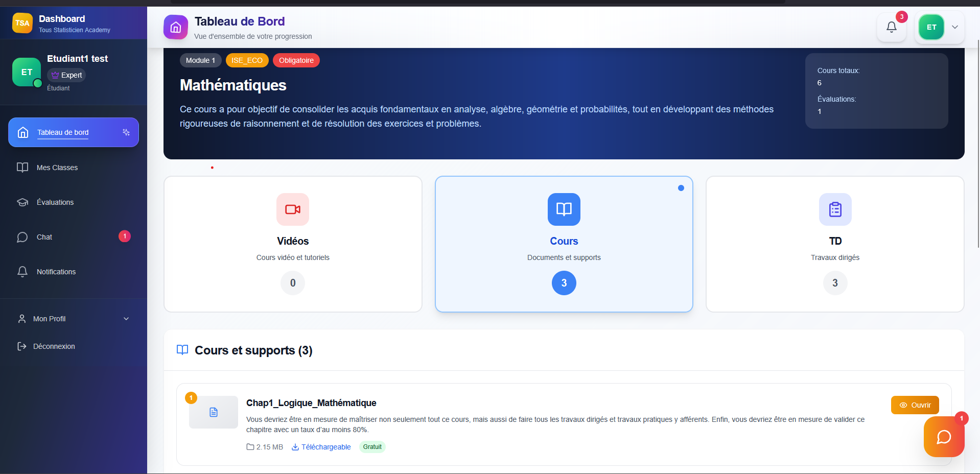
Task: Click the Notifications bell in the sidebar
Action: (x=22, y=271)
